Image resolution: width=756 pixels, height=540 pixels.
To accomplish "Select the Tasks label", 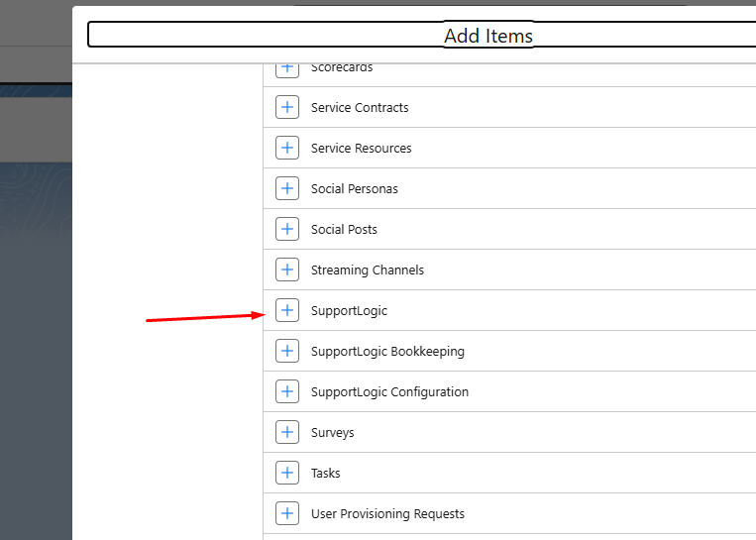I will [x=325, y=473].
